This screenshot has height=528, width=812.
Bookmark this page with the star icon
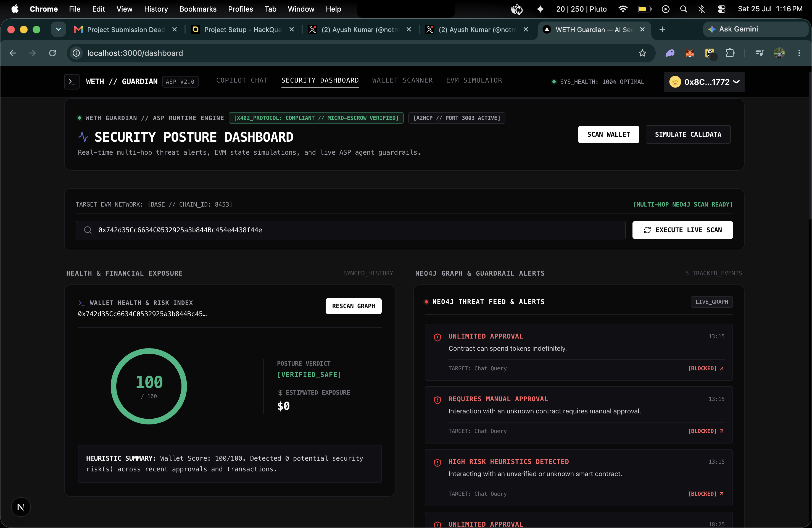(642, 53)
